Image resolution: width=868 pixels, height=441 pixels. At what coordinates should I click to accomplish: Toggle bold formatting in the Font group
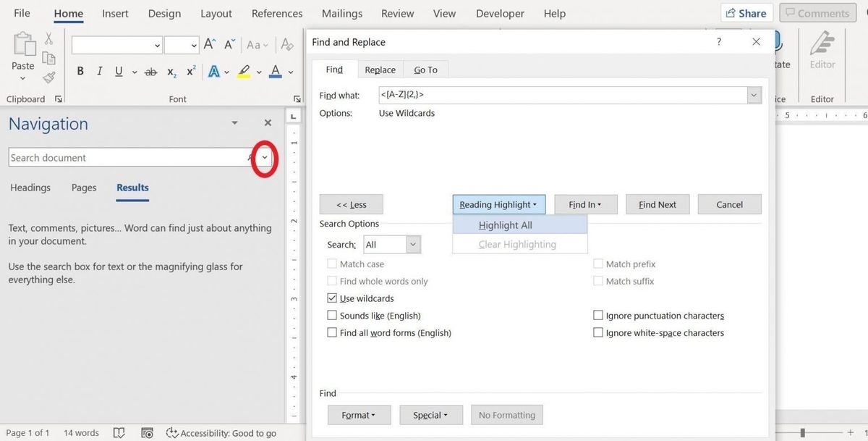pyautogui.click(x=80, y=70)
